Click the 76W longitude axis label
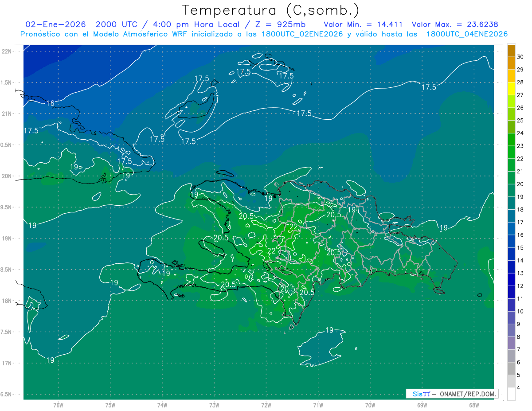Screen dimensions: 532x411 tap(58, 405)
